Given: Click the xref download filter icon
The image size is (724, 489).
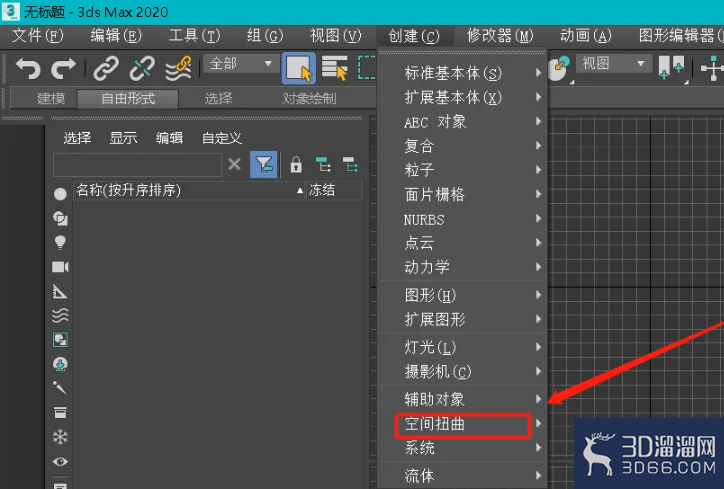Looking at the screenshot, I should (x=60, y=364).
